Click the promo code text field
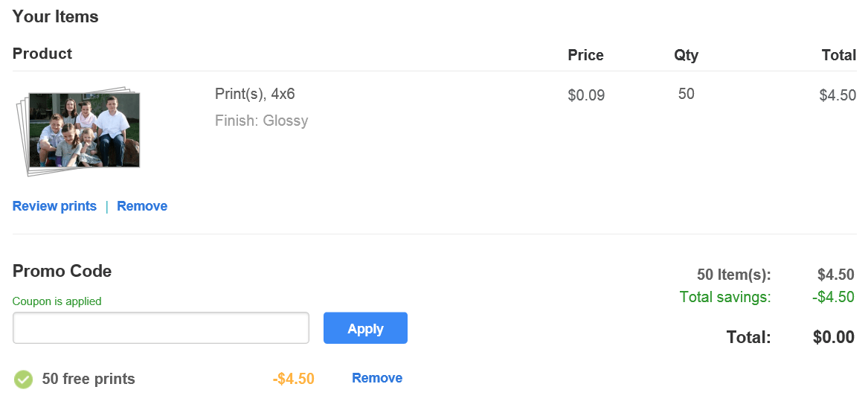The width and height of the screenshot is (868, 413). point(161,328)
